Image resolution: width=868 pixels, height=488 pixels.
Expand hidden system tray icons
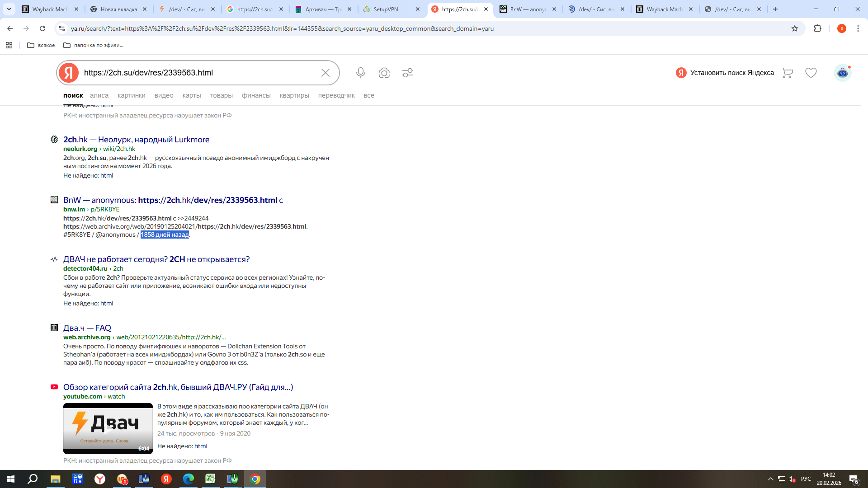click(x=770, y=479)
